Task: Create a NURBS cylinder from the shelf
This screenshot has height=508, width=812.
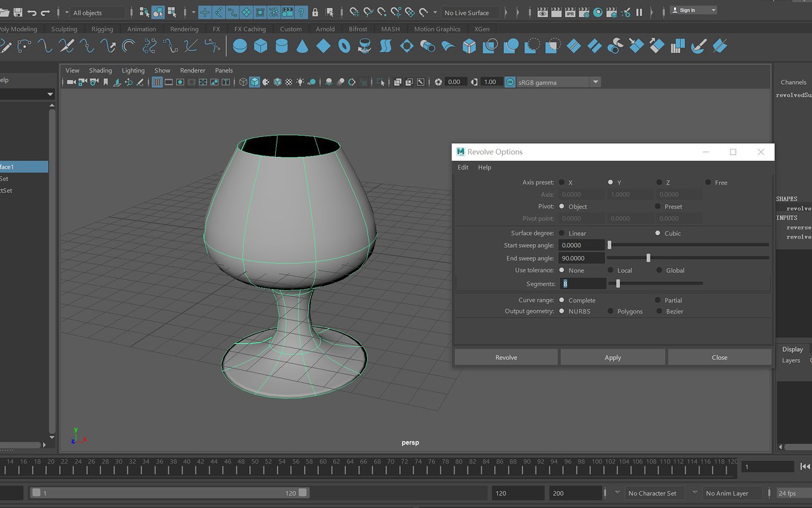Action: 281,46
